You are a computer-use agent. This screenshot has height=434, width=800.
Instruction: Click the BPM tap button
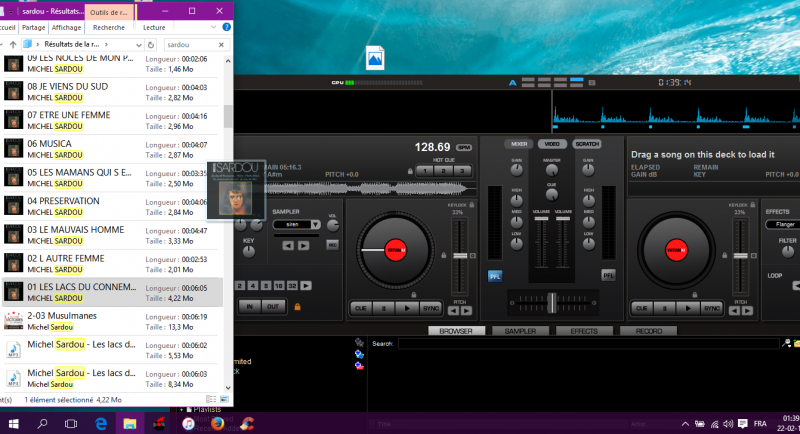[464, 147]
